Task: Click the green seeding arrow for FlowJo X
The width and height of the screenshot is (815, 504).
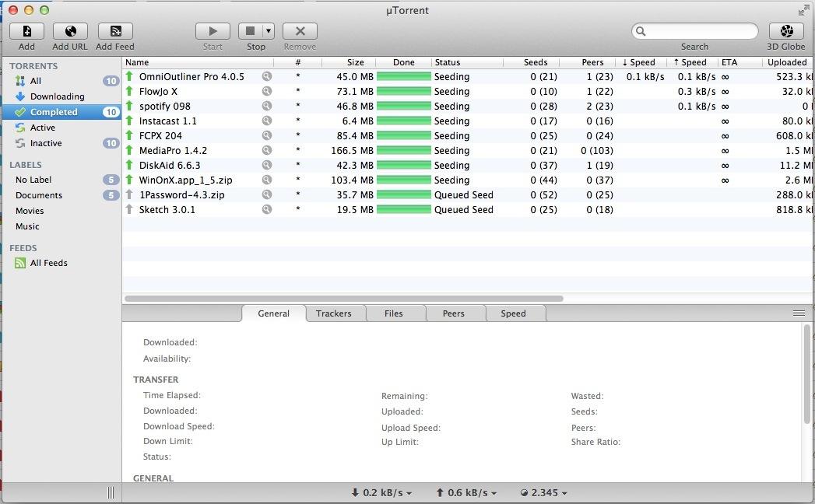Action: pyautogui.click(x=129, y=92)
